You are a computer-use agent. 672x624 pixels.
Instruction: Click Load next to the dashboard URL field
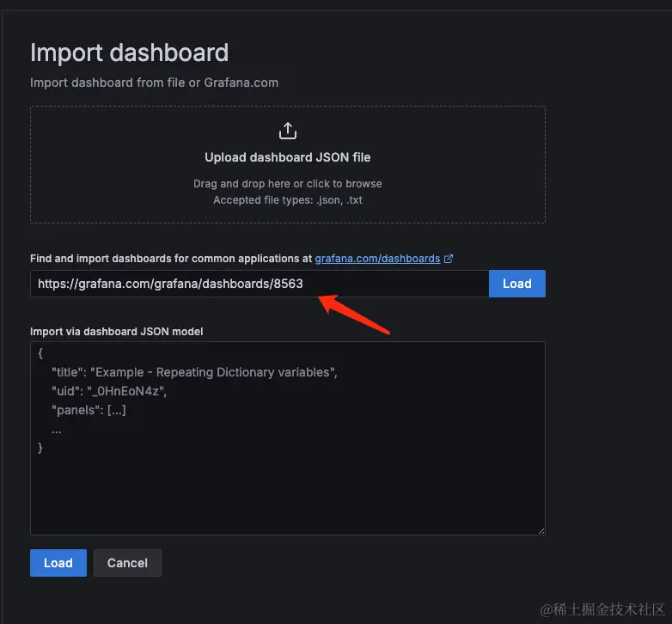click(x=516, y=284)
